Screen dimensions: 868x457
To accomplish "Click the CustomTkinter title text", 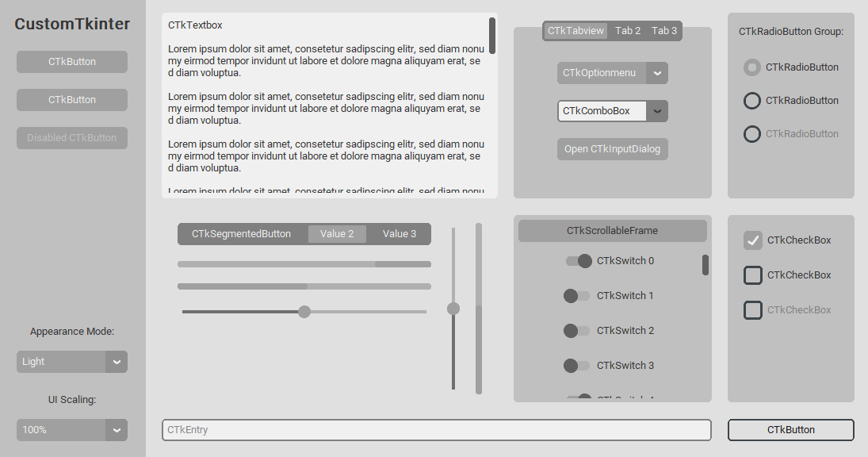I will tap(72, 24).
